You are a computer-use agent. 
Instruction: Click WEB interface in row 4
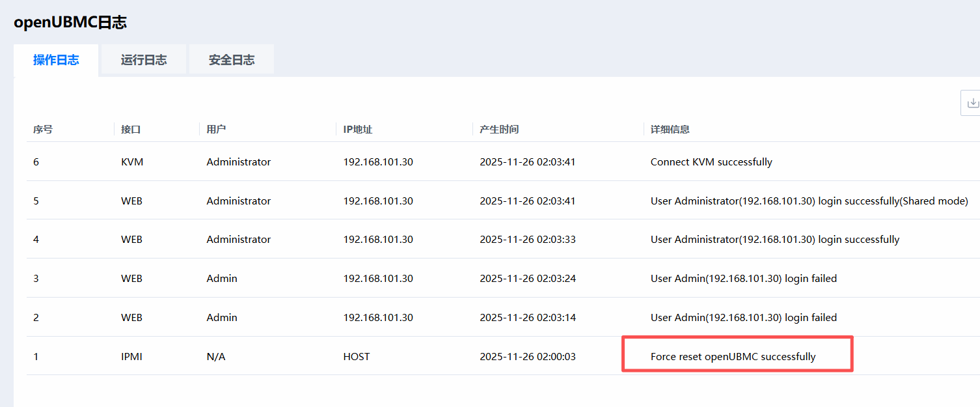pos(131,240)
